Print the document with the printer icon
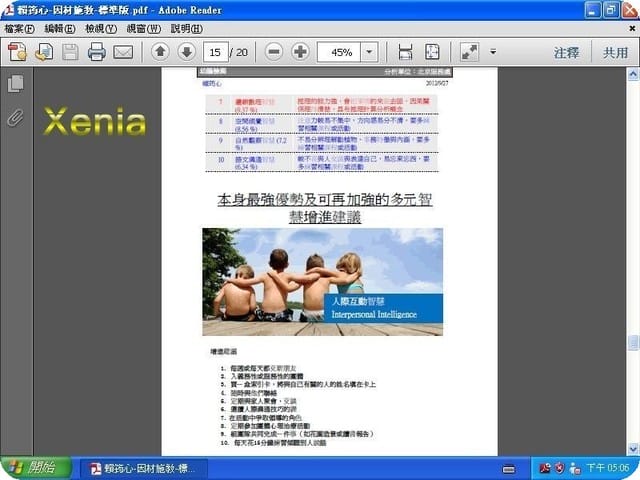The width and height of the screenshot is (640, 480). [x=97, y=52]
